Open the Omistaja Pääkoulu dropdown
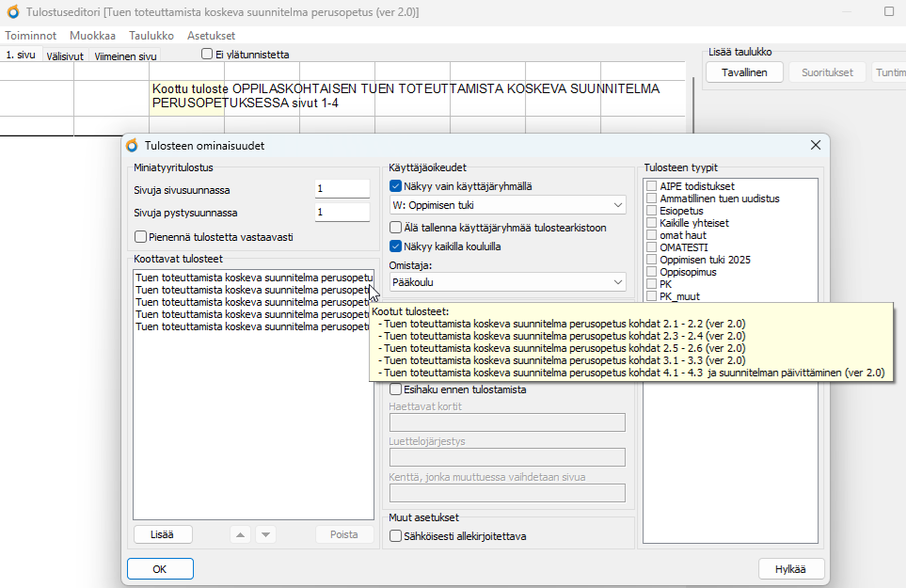Viewport: 906px width, 588px height. [507, 282]
